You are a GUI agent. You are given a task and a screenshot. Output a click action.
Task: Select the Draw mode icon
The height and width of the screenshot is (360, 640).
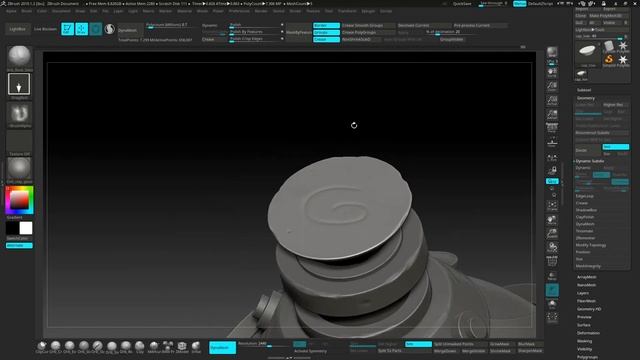(82, 29)
